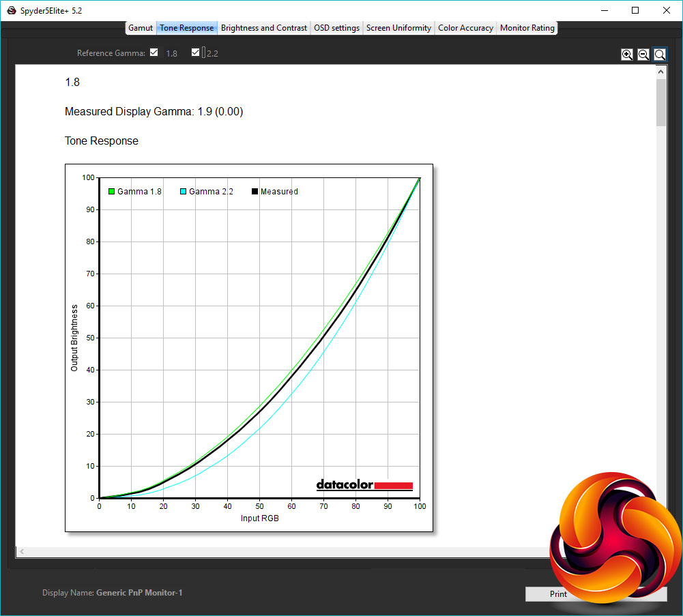This screenshot has height=616, width=683.
Task: Click the vertical scrollbar up arrow
Action: (660, 72)
